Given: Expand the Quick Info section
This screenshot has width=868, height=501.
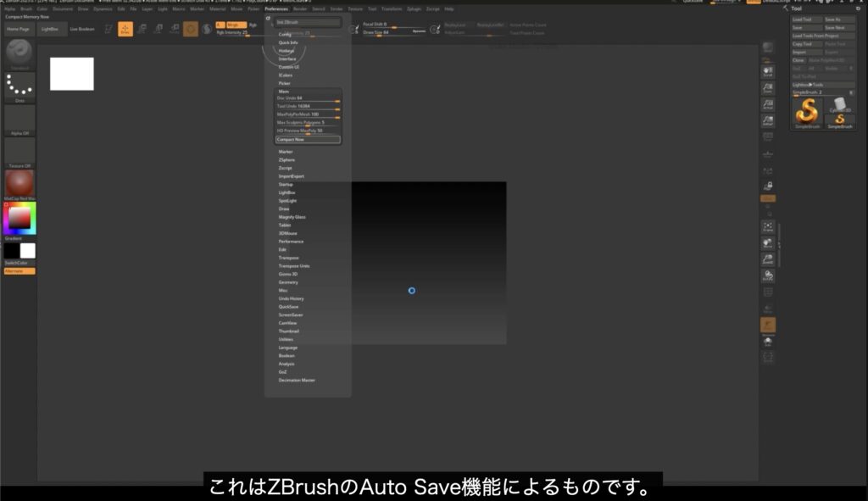Looking at the screenshot, I should pyautogui.click(x=288, y=42).
